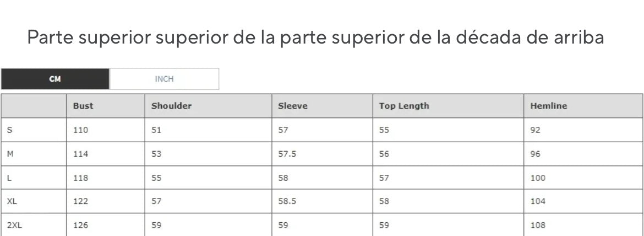Screen dimensions: 644x236
Task: Click the Hemline column header
Action: click(548, 106)
